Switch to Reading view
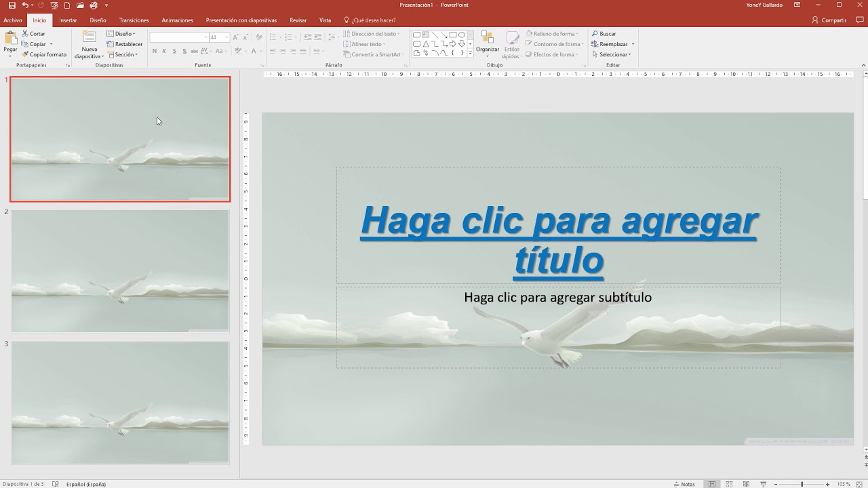The image size is (868, 488). tap(746, 484)
